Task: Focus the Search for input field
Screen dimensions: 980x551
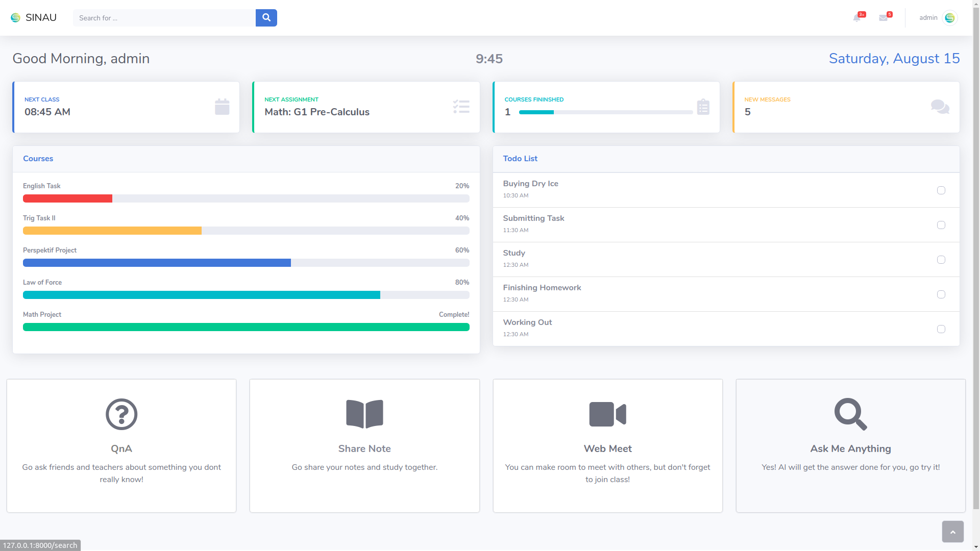Action: point(164,18)
